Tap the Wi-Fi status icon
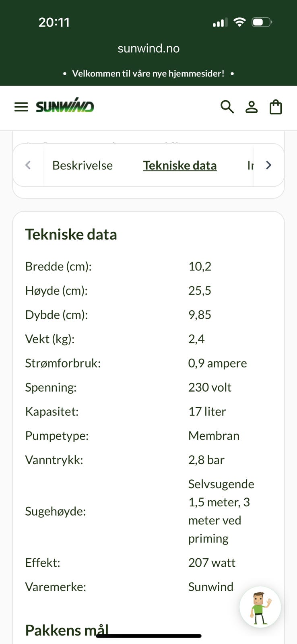The image size is (297, 644). point(239,22)
